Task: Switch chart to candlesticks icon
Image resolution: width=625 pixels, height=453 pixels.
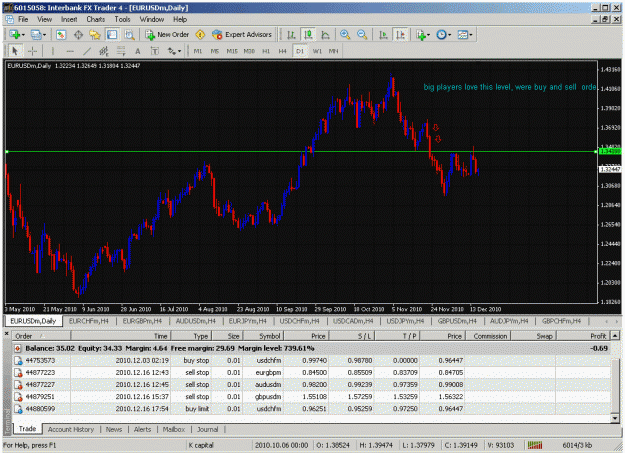Action: point(308,35)
